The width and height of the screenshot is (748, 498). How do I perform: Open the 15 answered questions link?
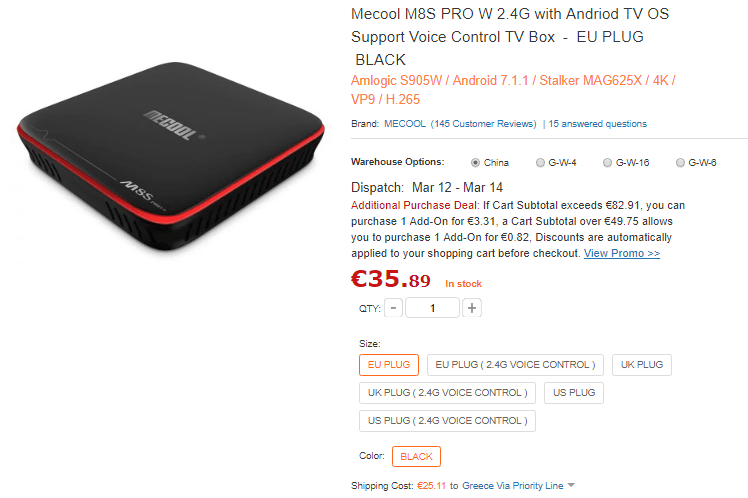click(x=597, y=124)
